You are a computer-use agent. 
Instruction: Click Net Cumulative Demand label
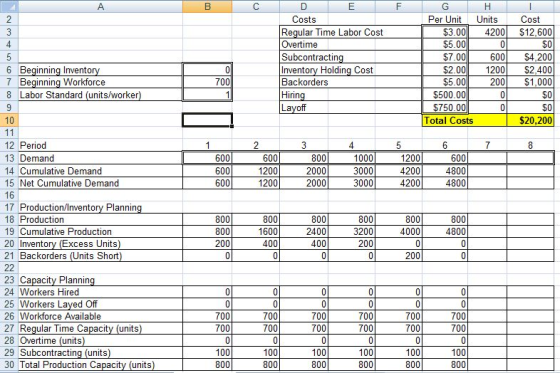click(x=69, y=183)
